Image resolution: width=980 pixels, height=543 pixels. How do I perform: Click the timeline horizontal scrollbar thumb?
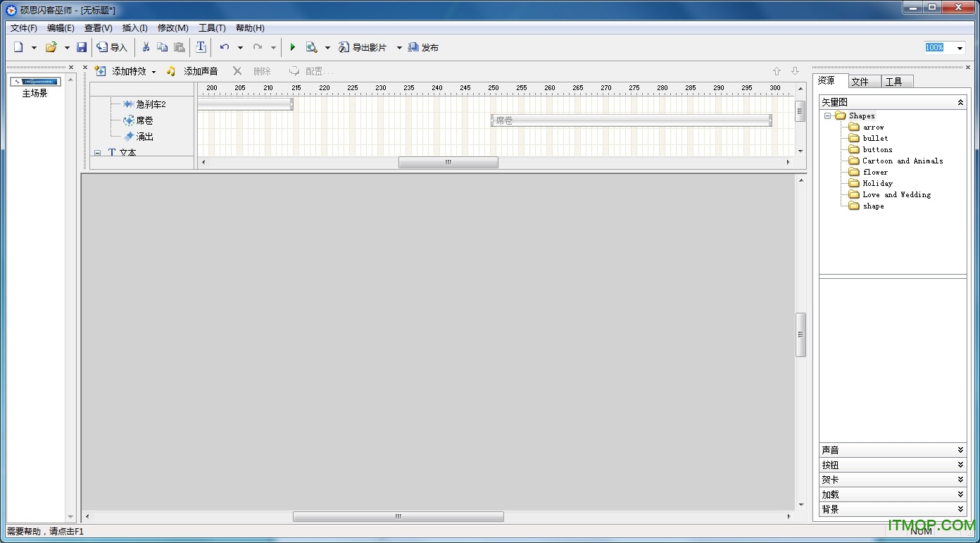[448, 162]
